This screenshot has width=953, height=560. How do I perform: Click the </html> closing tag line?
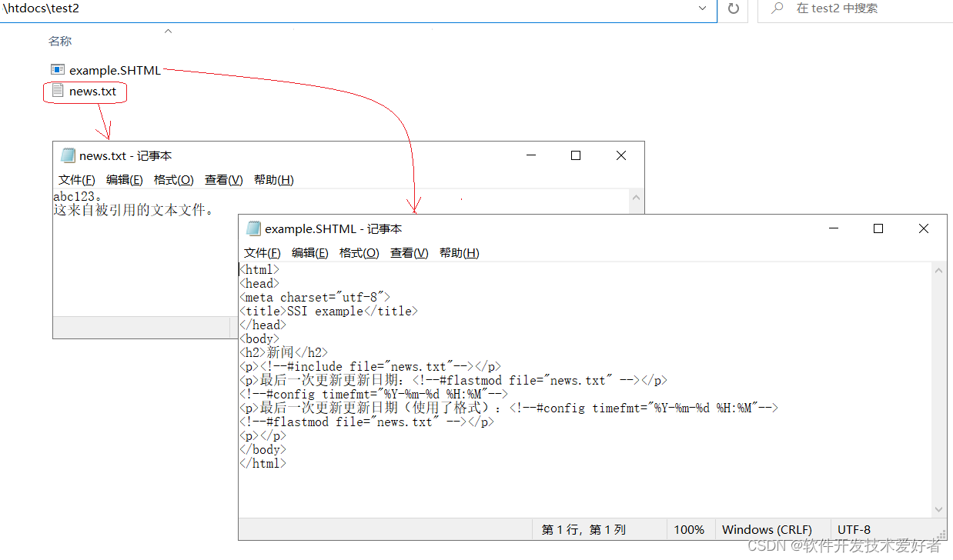click(262, 464)
